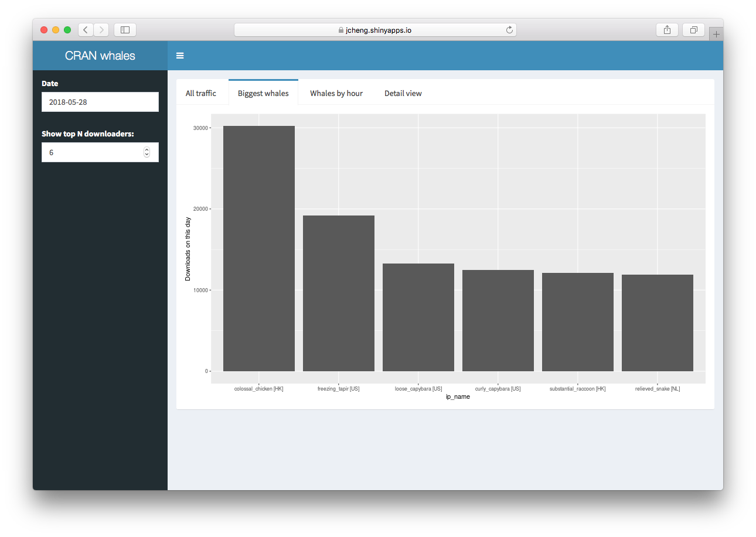Click Safari's back navigation arrow

pyautogui.click(x=86, y=30)
